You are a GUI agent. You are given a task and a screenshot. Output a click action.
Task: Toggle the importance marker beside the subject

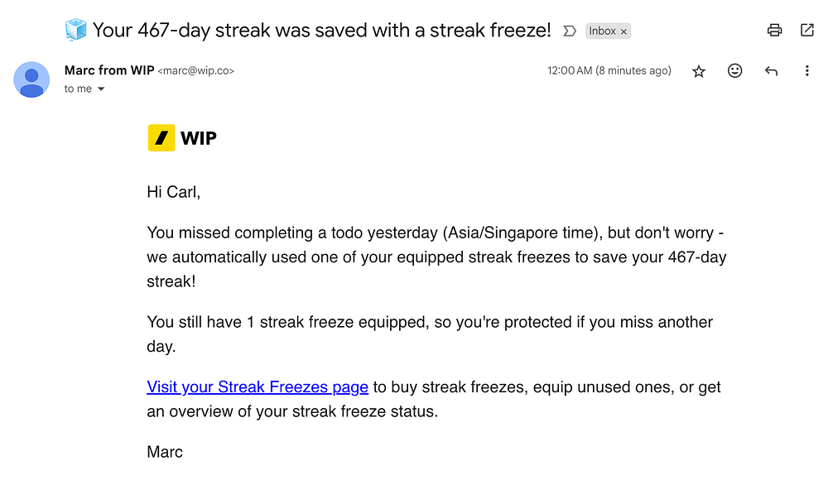[569, 31]
